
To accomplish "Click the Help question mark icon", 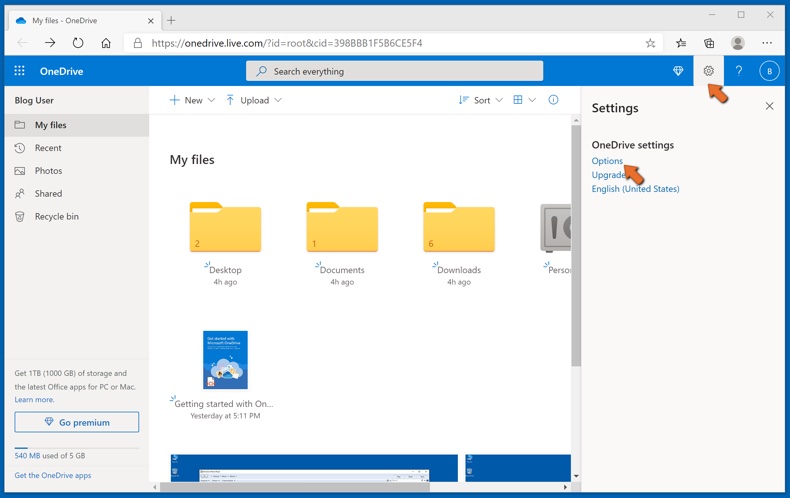I will (739, 71).
